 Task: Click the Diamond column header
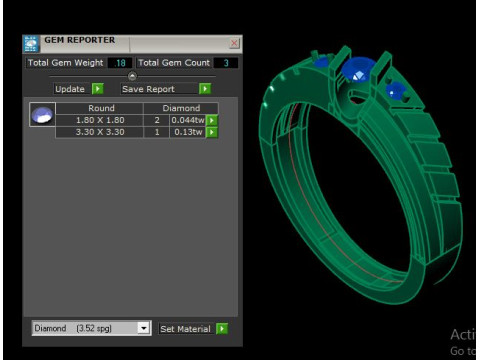coord(181,108)
